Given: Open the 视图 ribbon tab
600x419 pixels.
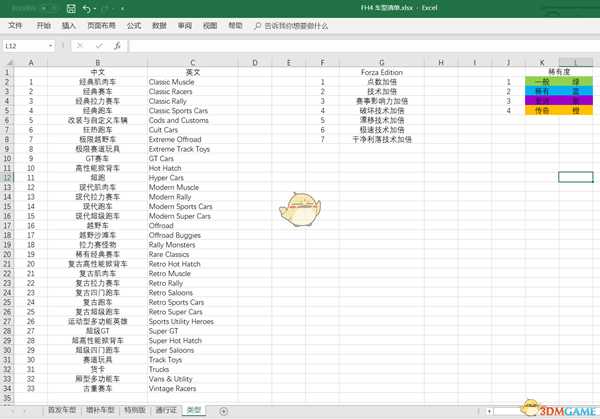Looking at the screenshot, I should (210, 26).
